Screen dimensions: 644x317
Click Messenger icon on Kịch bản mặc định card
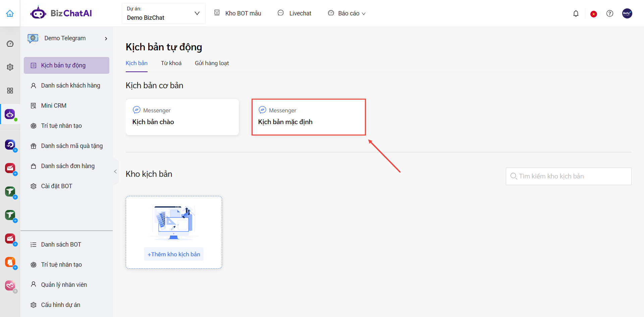click(x=262, y=110)
